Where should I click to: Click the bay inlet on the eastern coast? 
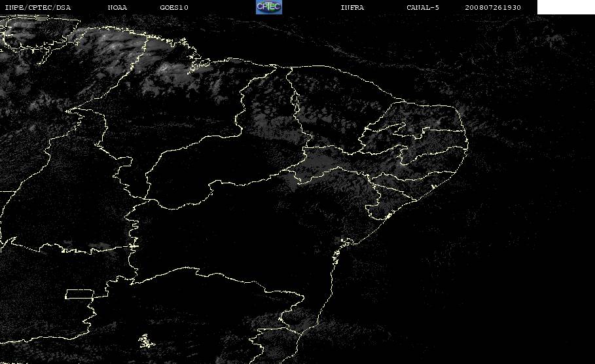[346, 242]
